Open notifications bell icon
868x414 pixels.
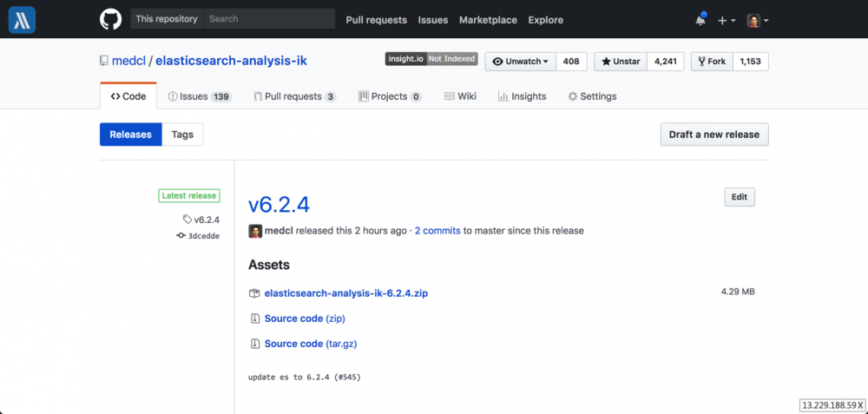coord(700,21)
